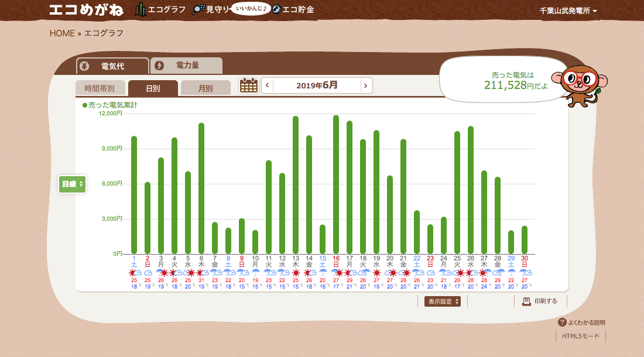Screen dimensions: 644x357
Task: Open the calendar date picker icon
Action: pos(249,85)
